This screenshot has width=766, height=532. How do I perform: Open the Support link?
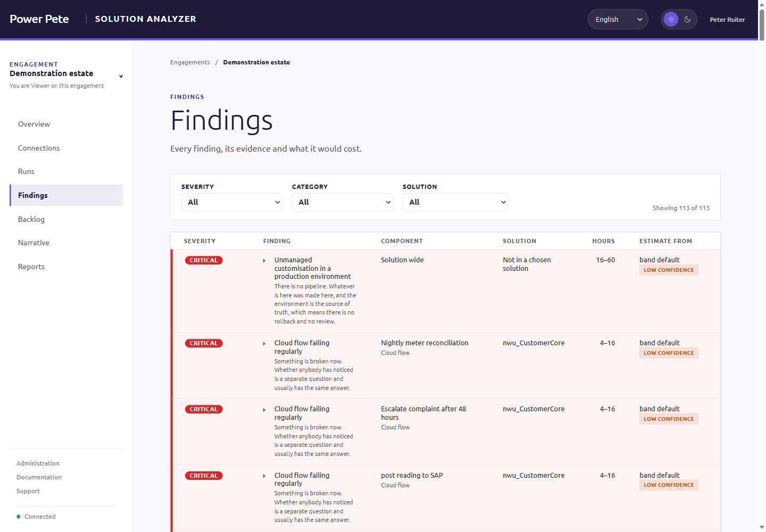28,491
